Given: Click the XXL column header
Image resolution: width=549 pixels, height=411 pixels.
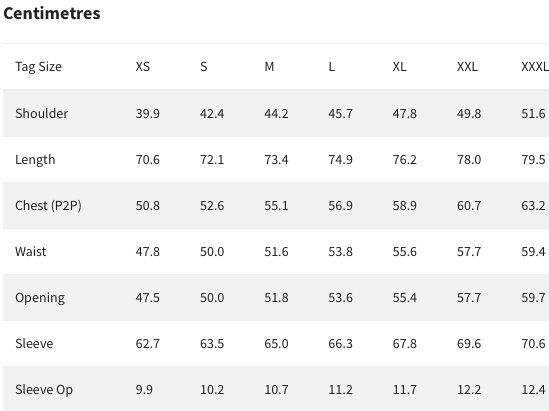Looking at the screenshot, I should (467, 66).
